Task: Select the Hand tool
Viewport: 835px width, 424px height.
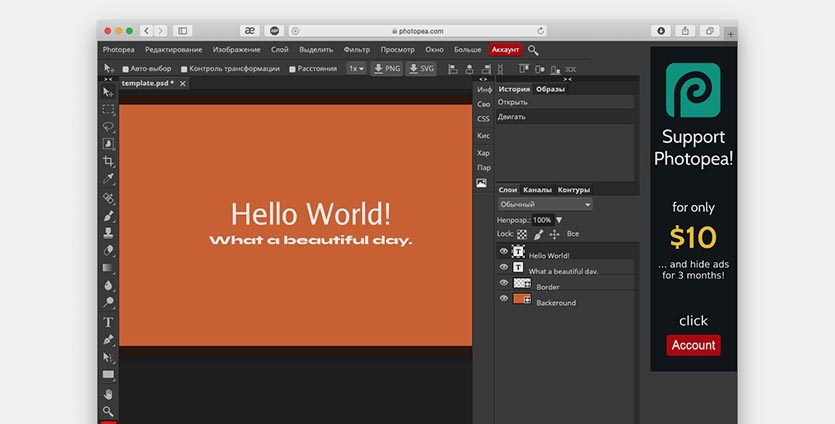Action: (x=108, y=393)
